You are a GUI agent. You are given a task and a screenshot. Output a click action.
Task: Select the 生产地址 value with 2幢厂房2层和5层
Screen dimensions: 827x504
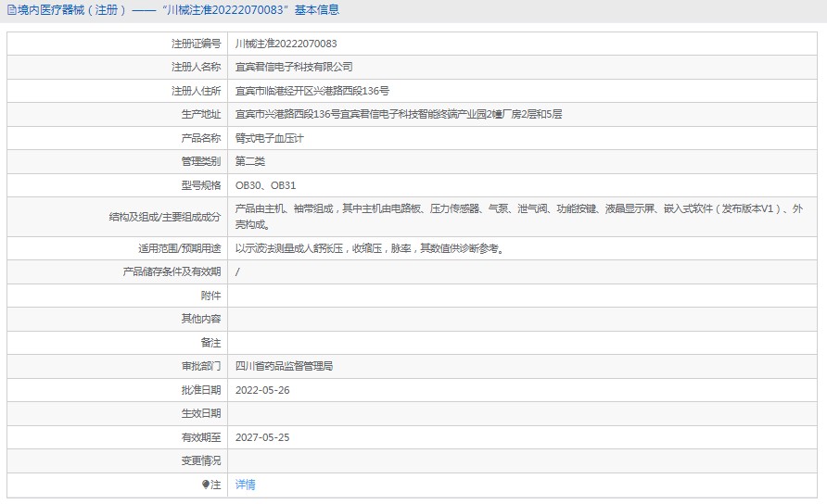click(399, 114)
